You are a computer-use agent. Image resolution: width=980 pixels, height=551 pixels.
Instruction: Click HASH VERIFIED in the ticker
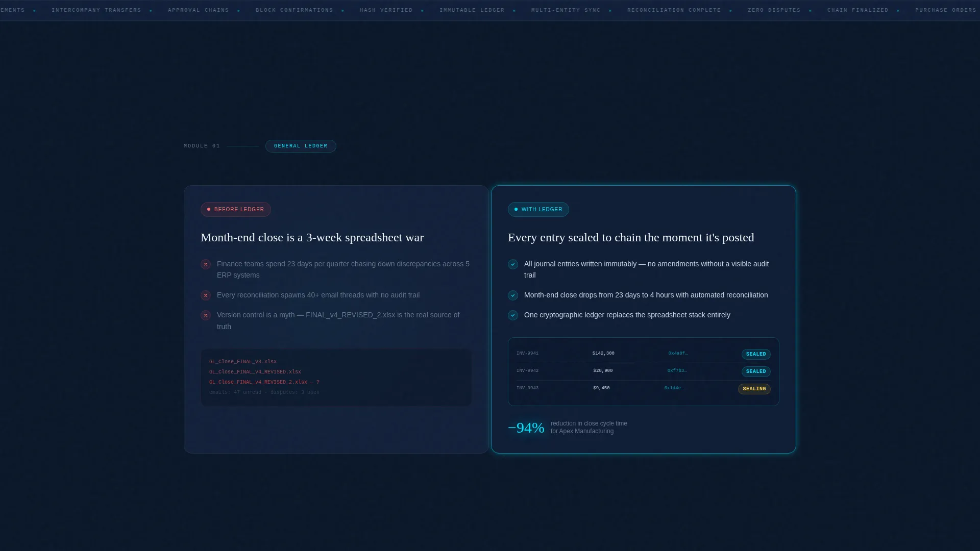click(386, 10)
